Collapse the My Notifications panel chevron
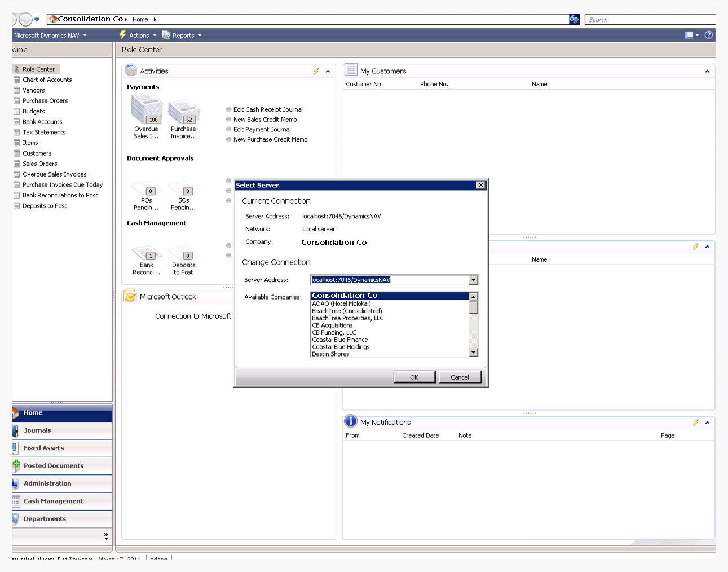The image size is (728, 572). [707, 423]
